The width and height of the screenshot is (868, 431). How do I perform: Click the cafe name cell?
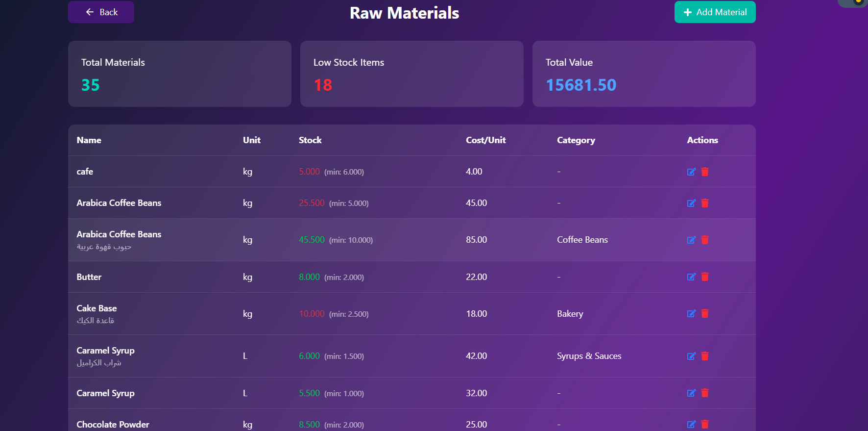coord(85,172)
